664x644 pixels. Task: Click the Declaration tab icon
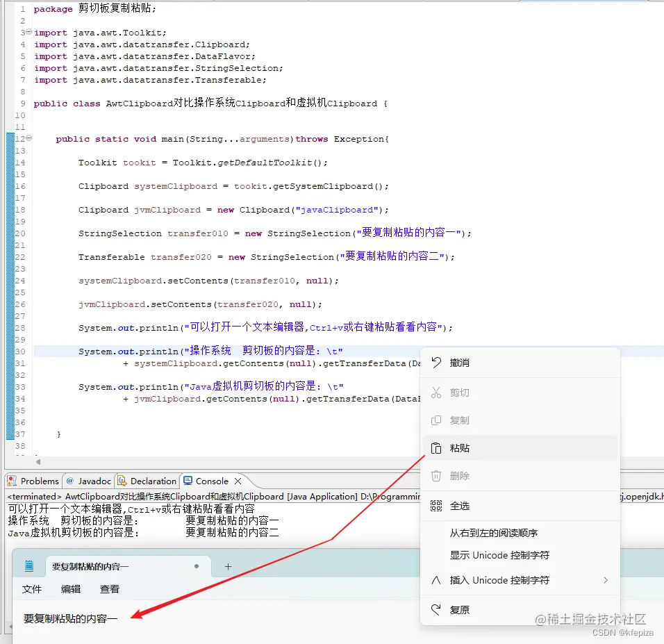(122, 481)
